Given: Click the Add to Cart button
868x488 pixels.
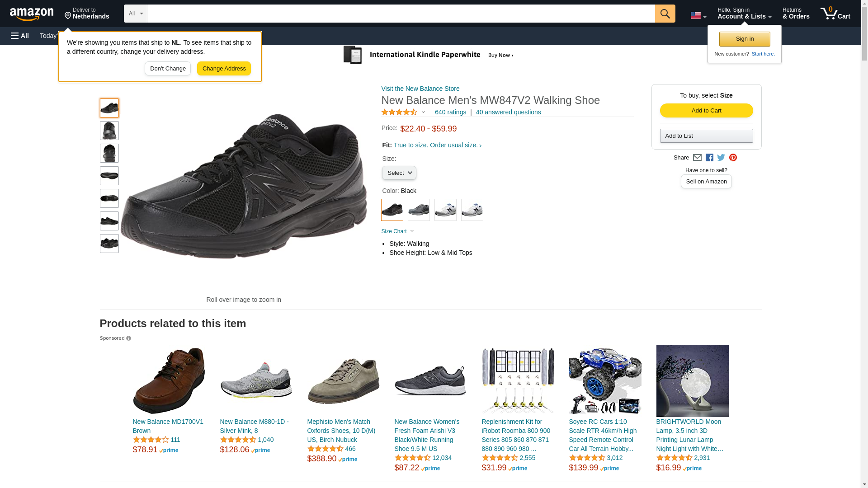Looking at the screenshot, I should coord(706,111).
